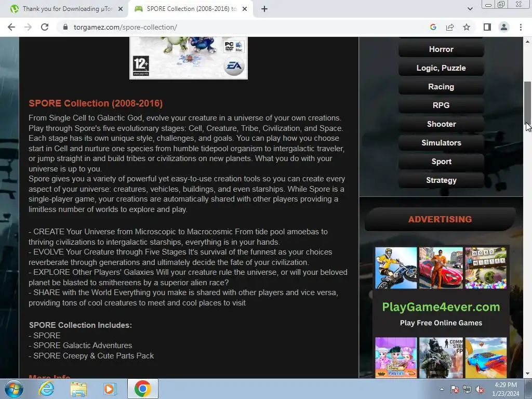Bookmark this page with the star
Viewport: 532px width, 399px height.
click(467, 27)
